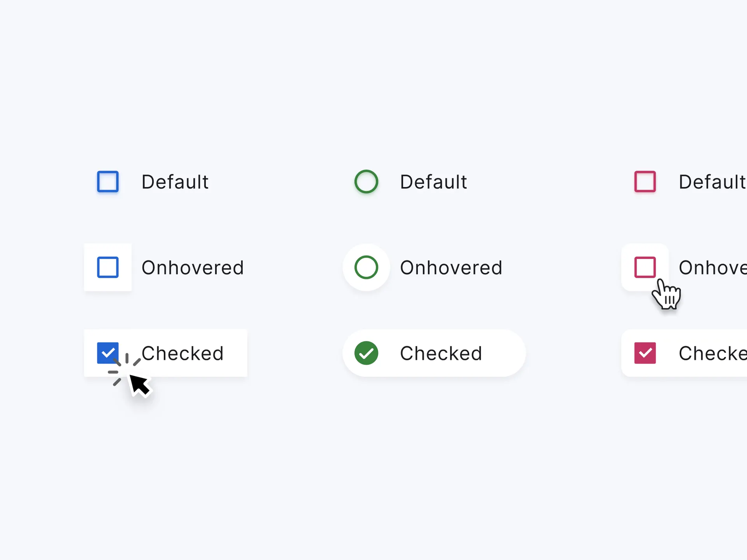This screenshot has width=747, height=560.
Task: Click the Checked label beside blue checkbox
Action: (x=183, y=354)
